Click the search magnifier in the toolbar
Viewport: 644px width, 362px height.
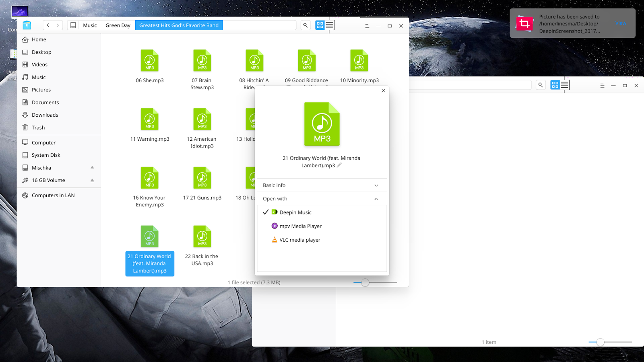[x=305, y=25]
